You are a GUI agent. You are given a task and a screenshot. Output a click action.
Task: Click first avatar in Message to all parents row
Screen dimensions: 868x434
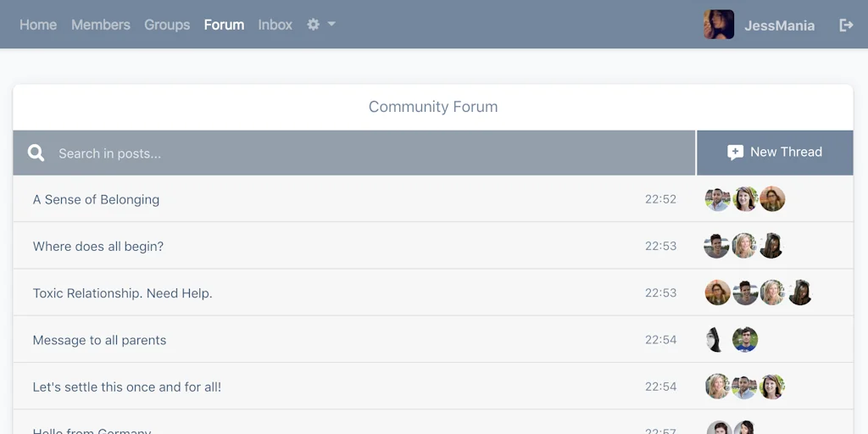click(716, 340)
